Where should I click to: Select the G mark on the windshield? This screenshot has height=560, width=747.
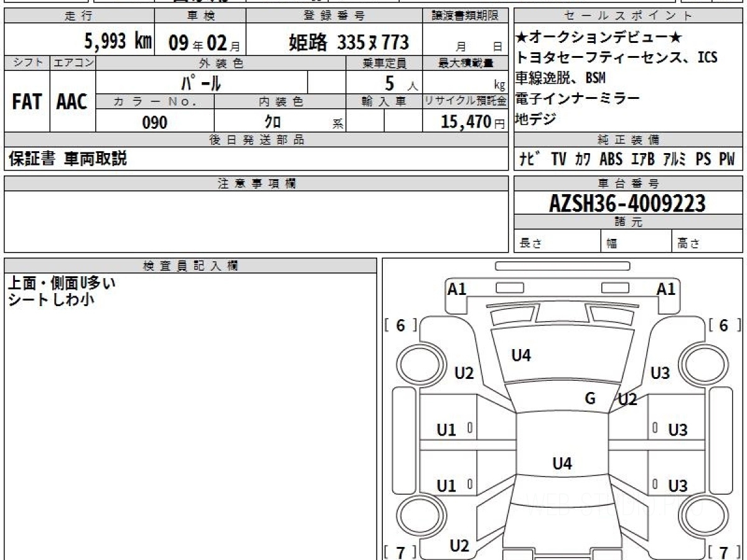tap(590, 398)
